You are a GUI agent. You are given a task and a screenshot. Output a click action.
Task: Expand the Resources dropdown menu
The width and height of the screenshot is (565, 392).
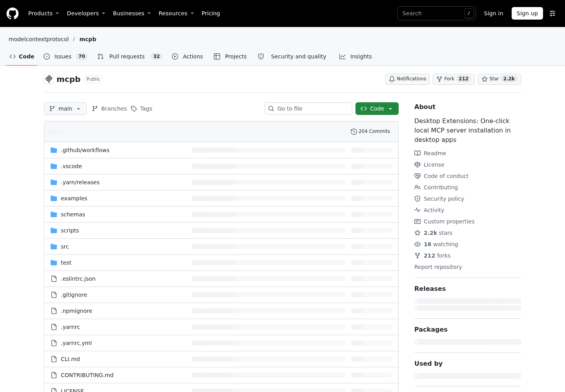click(176, 13)
